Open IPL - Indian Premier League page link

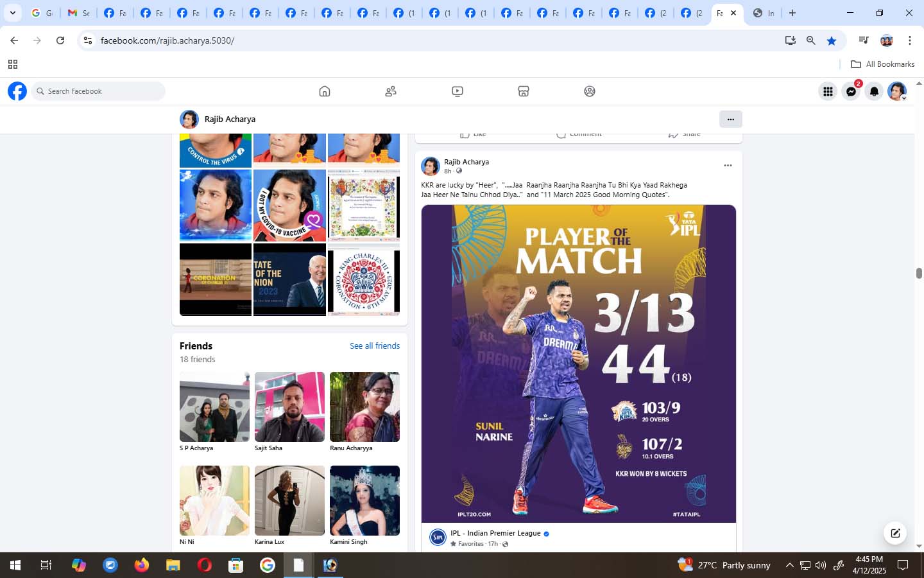pos(495,533)
